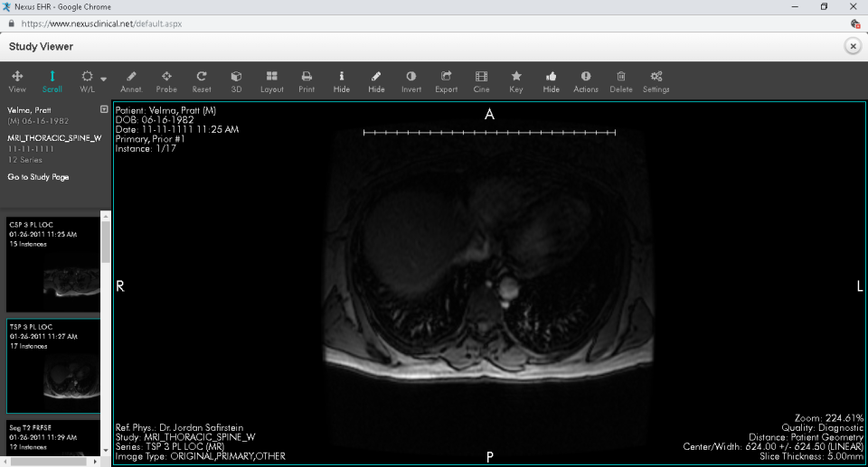Select the Probe tool
This screenshot has width=868, height=467.
[x=166, y=81]
